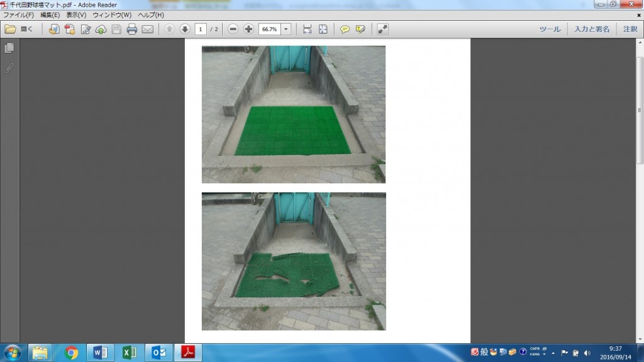Go to next page arrow
644x362 pixels.
point(185,29)
